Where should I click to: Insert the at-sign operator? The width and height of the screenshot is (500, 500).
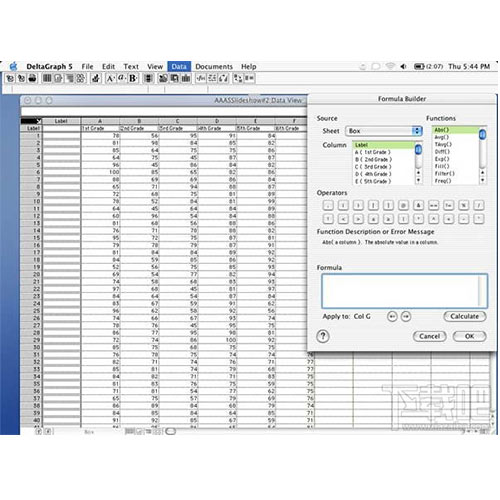(403, 205)
